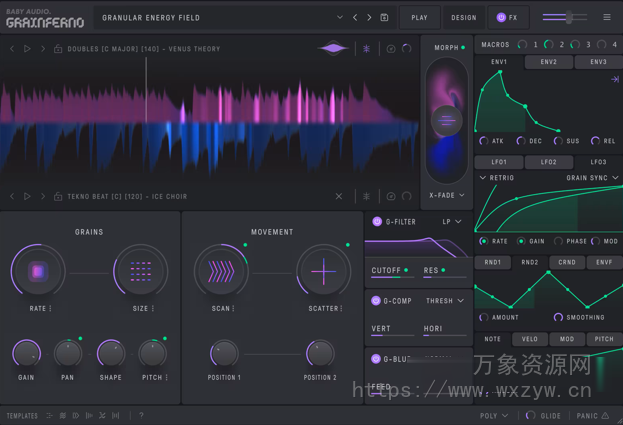623x425 pixels.
Task: Open the GRAIN SYNC dropdown
Action: pos(592,178)
